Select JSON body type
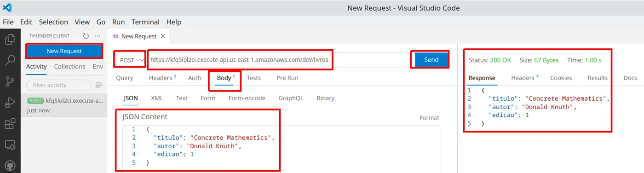The width and height of the screenshot is (644, 173). pos(131,98)
